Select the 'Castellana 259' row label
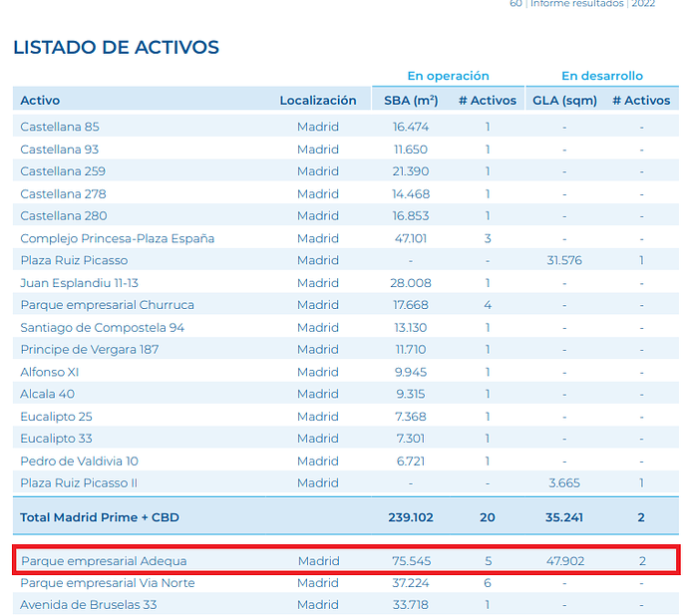This screenshot has width=688, height=616. [x=63, y=171]
